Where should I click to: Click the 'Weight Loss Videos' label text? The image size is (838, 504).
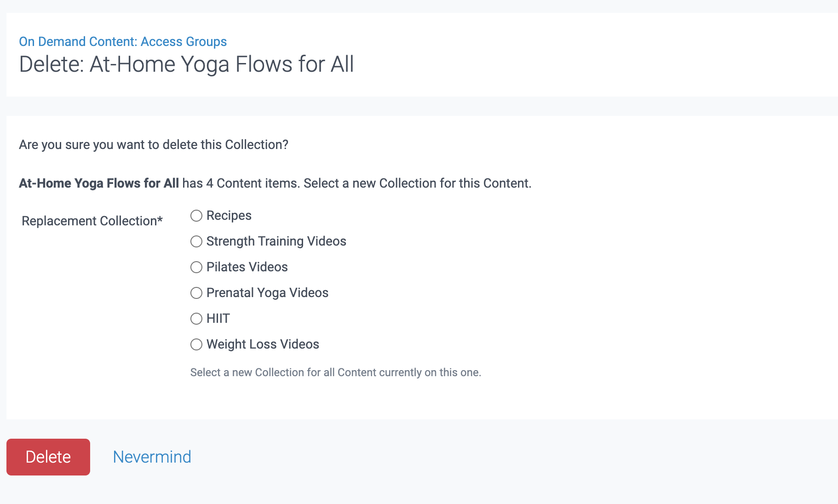(x=263, y=344)
